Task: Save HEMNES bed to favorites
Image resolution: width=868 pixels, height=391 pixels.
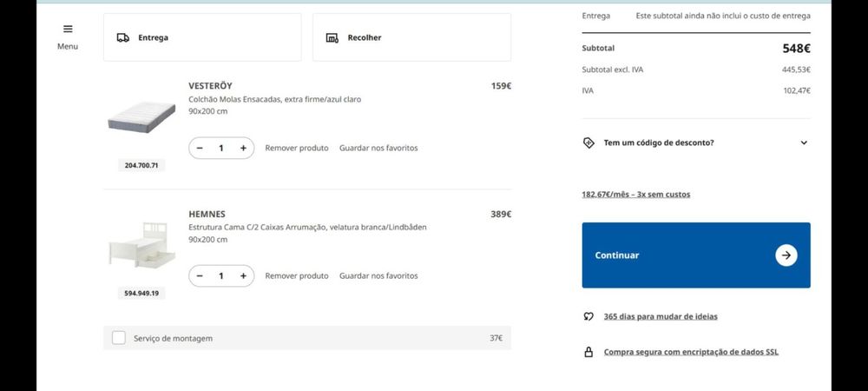Action: point(378,275)
